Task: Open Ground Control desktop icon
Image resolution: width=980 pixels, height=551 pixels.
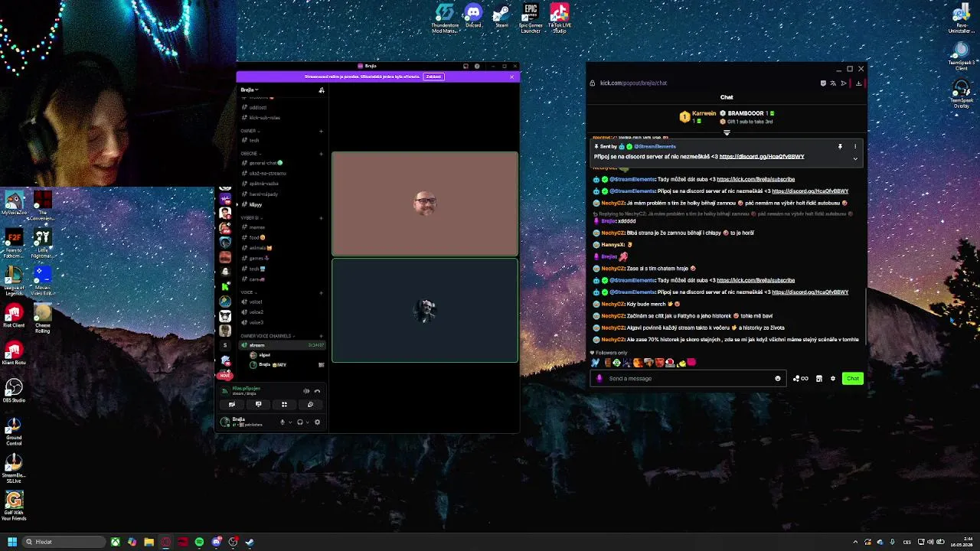Action: point(14,431)
